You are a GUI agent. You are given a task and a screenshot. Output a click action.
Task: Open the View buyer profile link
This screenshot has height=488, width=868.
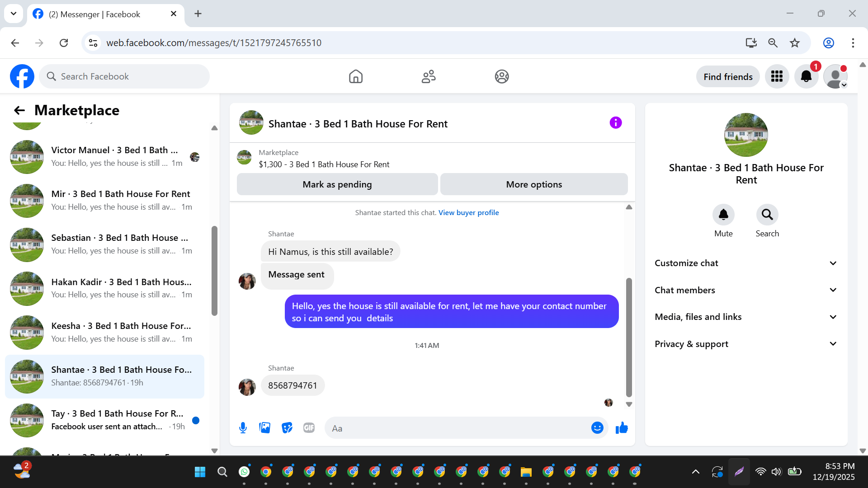point(468,212)
